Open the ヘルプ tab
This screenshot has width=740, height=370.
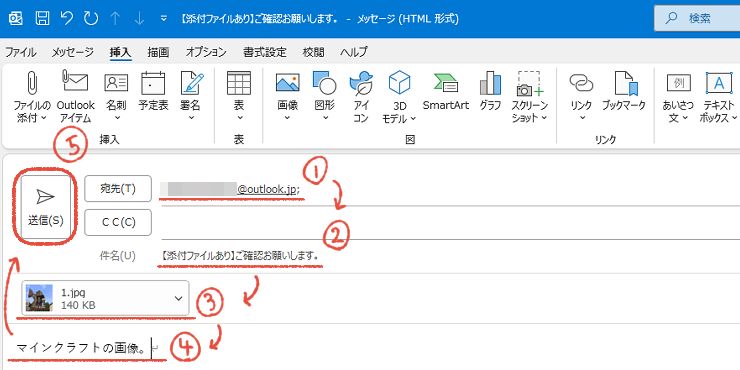point(353,52)
